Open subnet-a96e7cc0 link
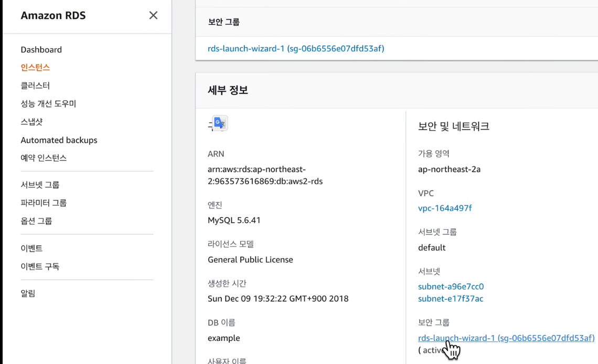This screenshot has height=364, width=598. click(x=451, y=286)
